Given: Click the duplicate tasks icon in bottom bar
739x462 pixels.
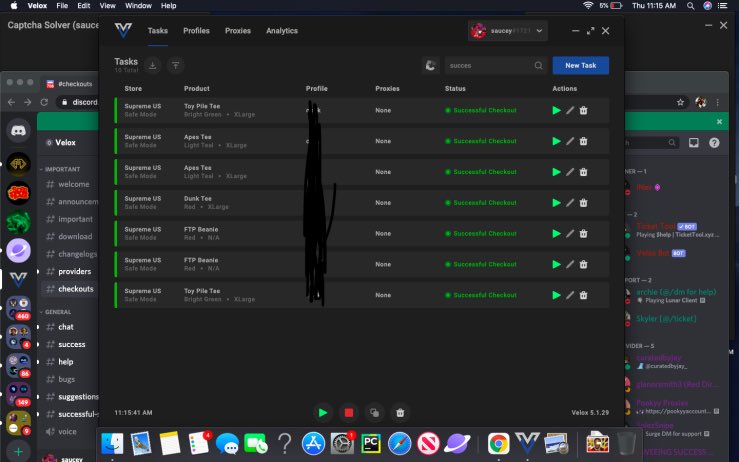Looking at the screenshot, I should pos(374,412).
